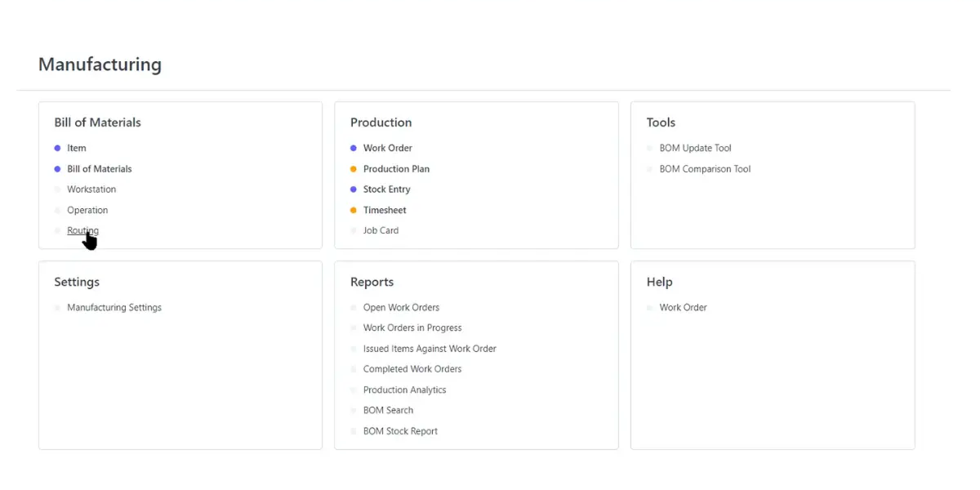The image size is (980, 490).
Task: Open BOM Stock Report
Action: (400, 431)
